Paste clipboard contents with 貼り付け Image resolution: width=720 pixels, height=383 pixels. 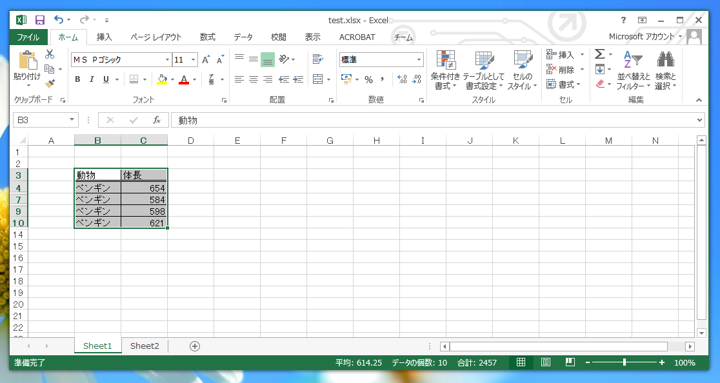[x=27, y=69]
